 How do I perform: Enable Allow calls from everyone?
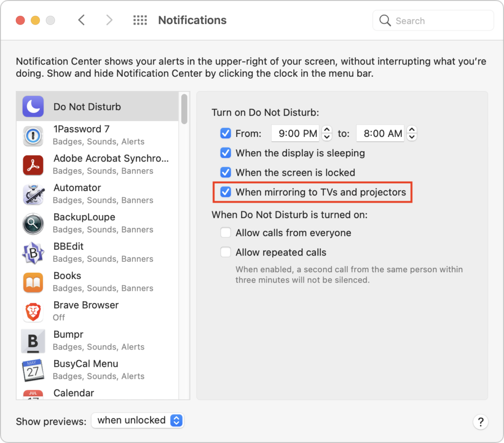point(225,233)
